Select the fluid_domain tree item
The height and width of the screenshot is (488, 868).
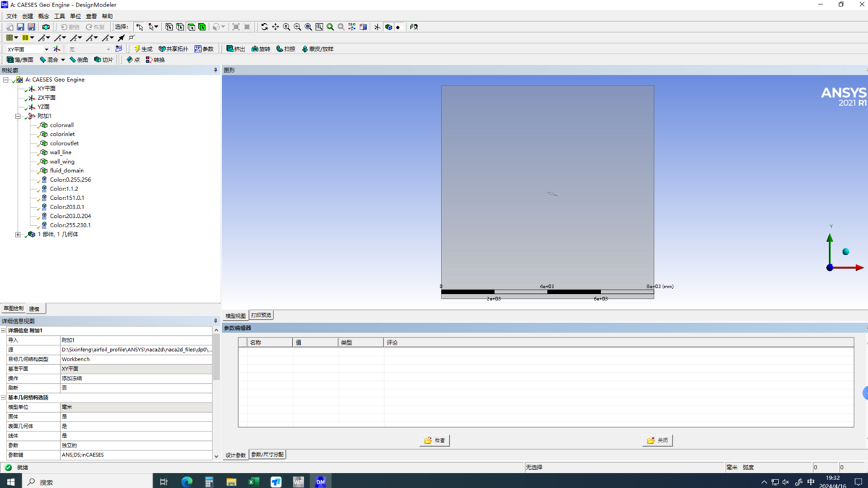tap(66, 171)
